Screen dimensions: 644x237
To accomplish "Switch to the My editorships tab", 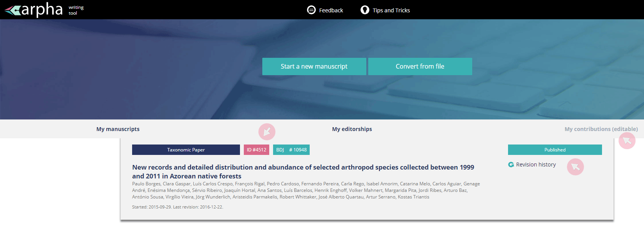I will [x=352, y=129].
